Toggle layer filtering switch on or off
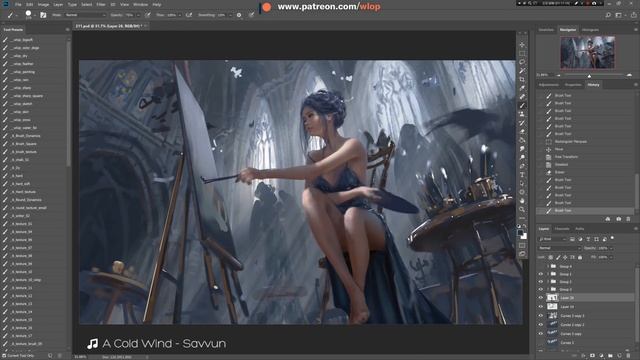 tap(612, 238)
